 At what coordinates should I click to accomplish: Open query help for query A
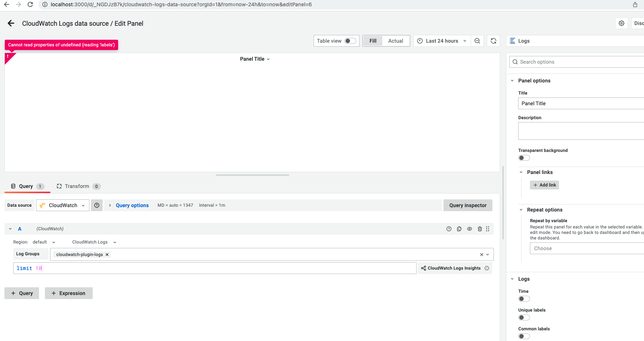pyautogui.click(x=449, y=228)
